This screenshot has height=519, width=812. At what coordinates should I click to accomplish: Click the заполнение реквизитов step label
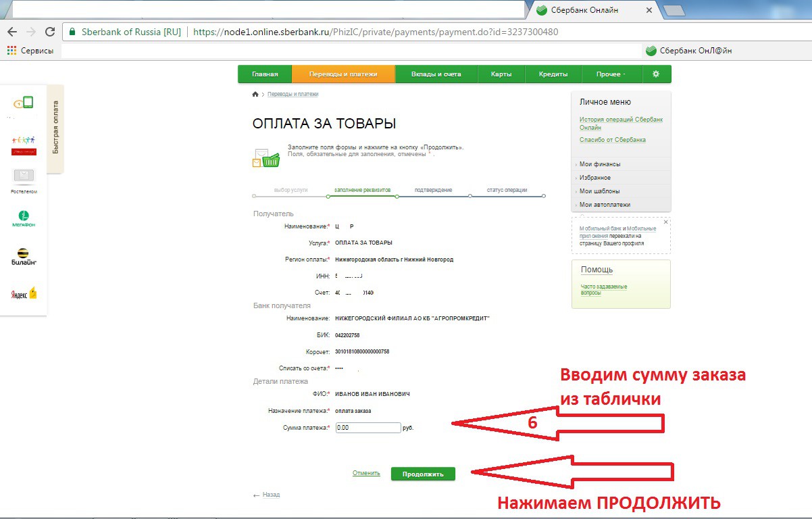(x=363, y=190)
